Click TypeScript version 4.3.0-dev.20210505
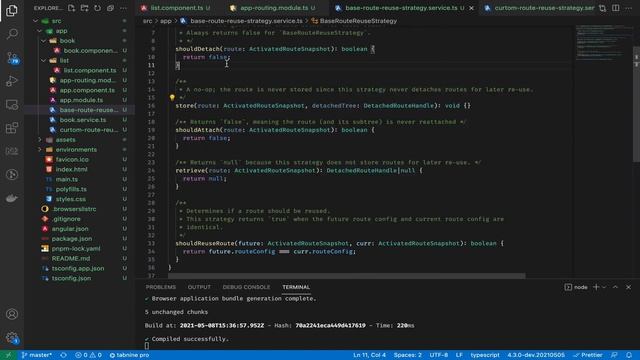This screenshot has width=640, height=360. tap(536, 355)
